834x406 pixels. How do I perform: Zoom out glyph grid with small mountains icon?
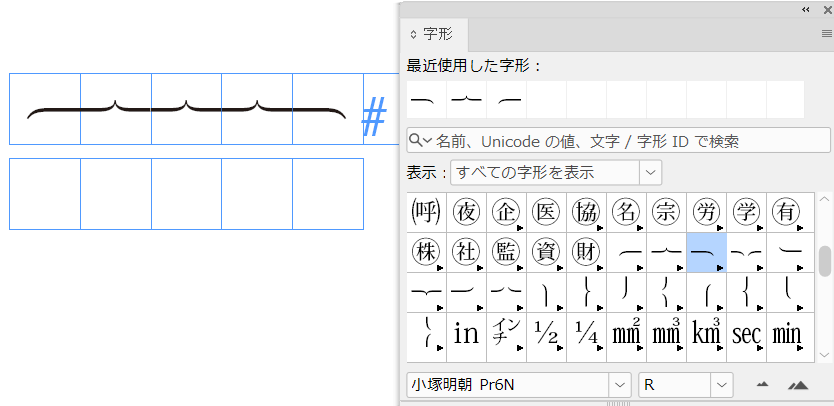[x=762, y=384]
